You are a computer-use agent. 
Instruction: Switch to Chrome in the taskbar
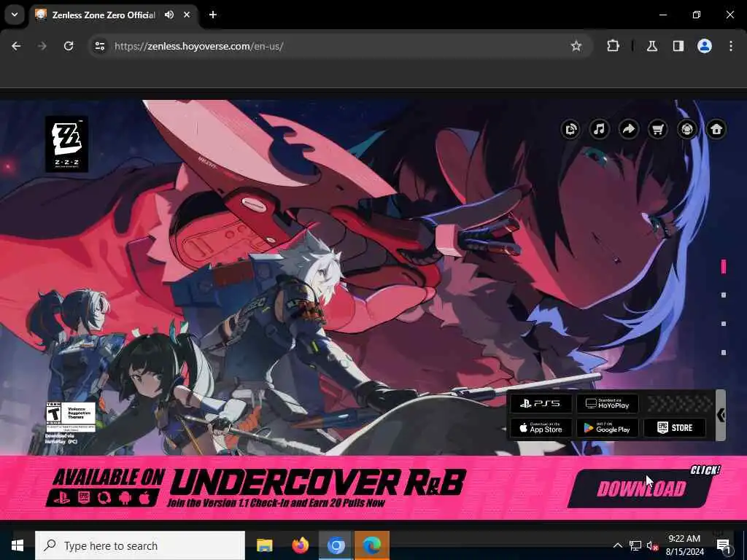coord(336,545)
